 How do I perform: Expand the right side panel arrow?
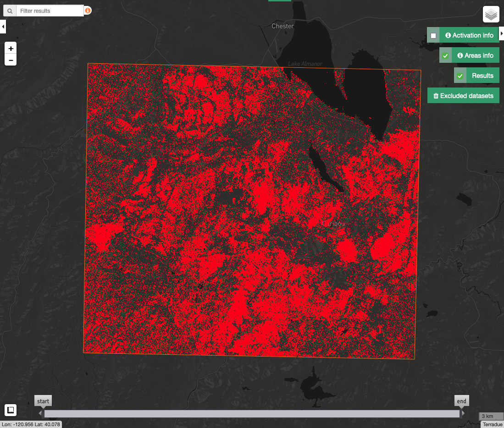tap(501, 34)
